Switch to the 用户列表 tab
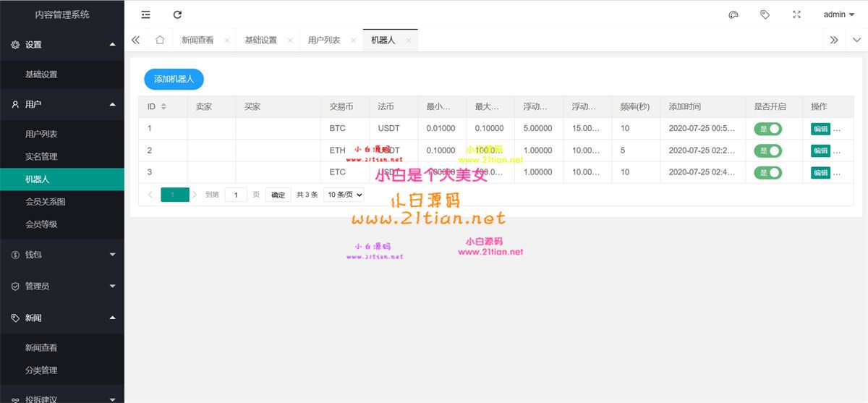 coord(323,41)
